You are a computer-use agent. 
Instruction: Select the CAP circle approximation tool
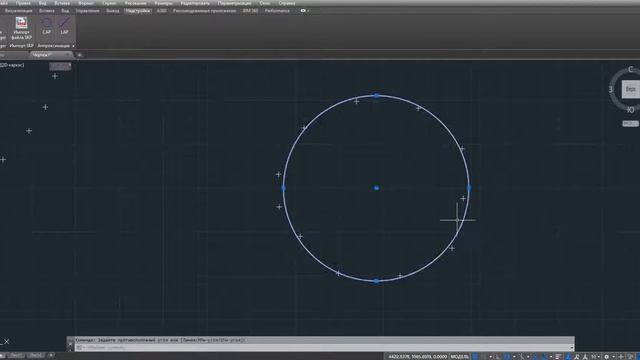tap(47, 26)
